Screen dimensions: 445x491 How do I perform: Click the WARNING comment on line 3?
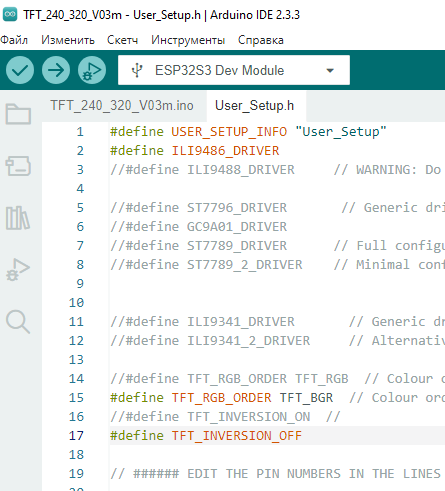tap(389, 170)
